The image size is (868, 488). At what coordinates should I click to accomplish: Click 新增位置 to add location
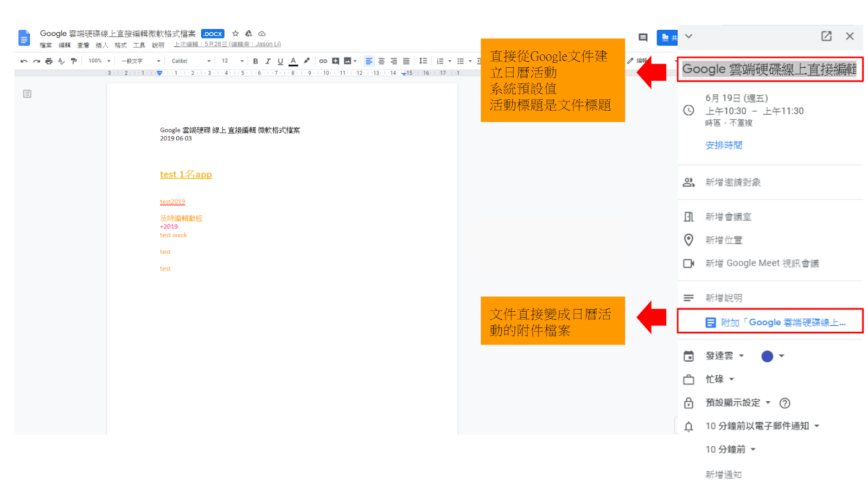click(x=724, y=240)
